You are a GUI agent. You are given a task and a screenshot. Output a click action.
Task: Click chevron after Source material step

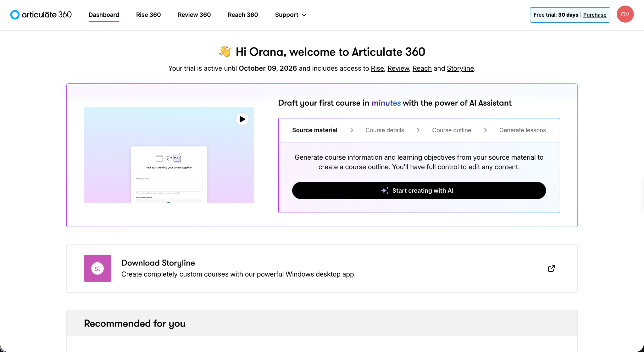pyautogui.click(x=352, y=130)
